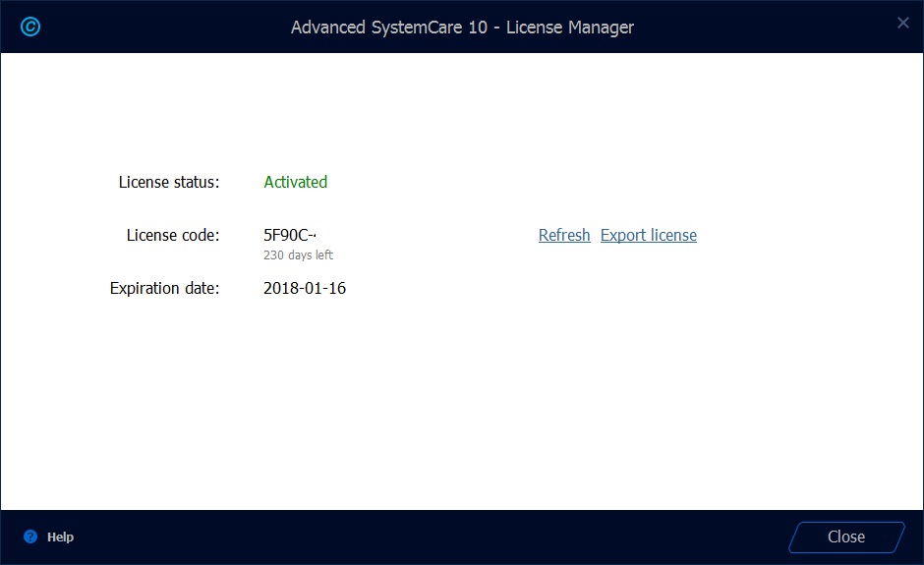This screenshot has width=924, height=565.
Task: Click the Refresh link
Action: click(564, 235)
